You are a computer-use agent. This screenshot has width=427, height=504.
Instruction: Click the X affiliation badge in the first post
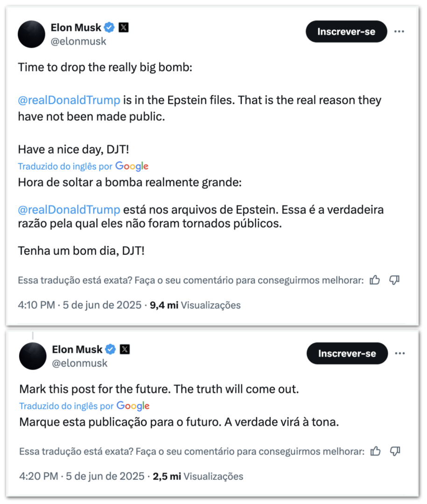123,28
